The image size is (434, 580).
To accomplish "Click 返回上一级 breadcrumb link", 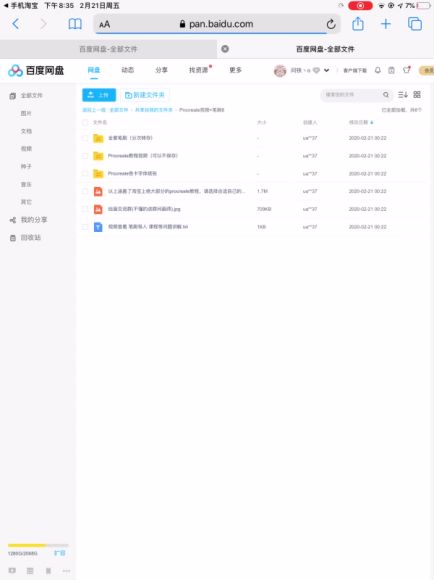I will 94,110.
